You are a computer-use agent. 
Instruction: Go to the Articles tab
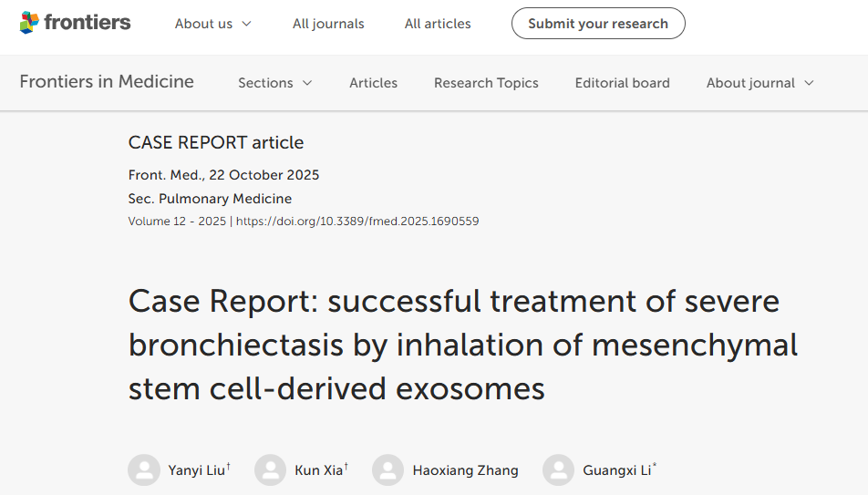coord(373,83)
